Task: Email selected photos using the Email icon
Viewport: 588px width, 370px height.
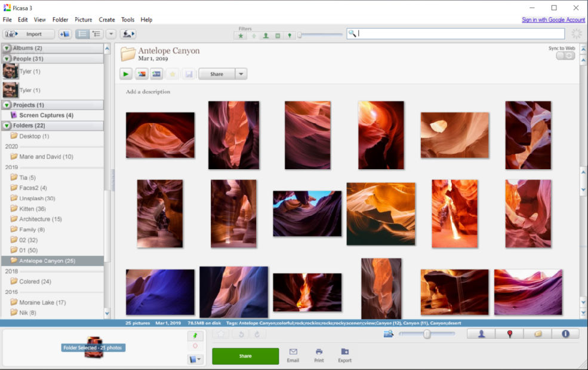Action: [x=293, y=353]
